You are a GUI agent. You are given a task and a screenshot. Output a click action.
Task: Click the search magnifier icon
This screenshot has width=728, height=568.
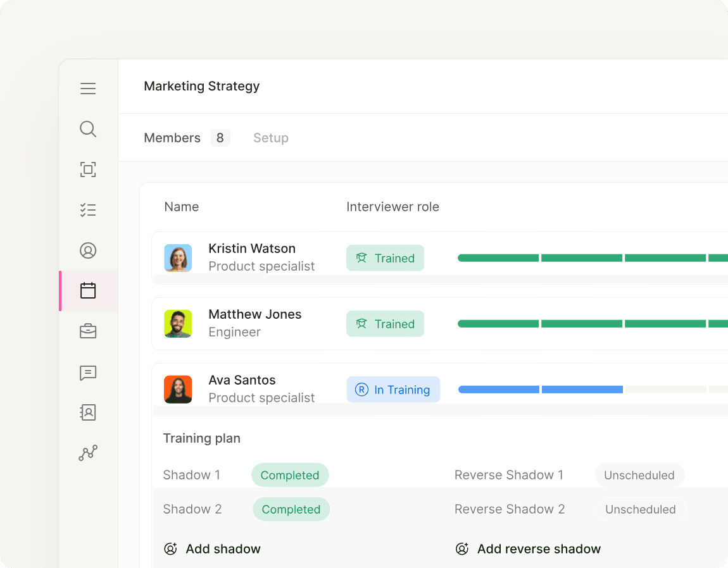point(88,129)
